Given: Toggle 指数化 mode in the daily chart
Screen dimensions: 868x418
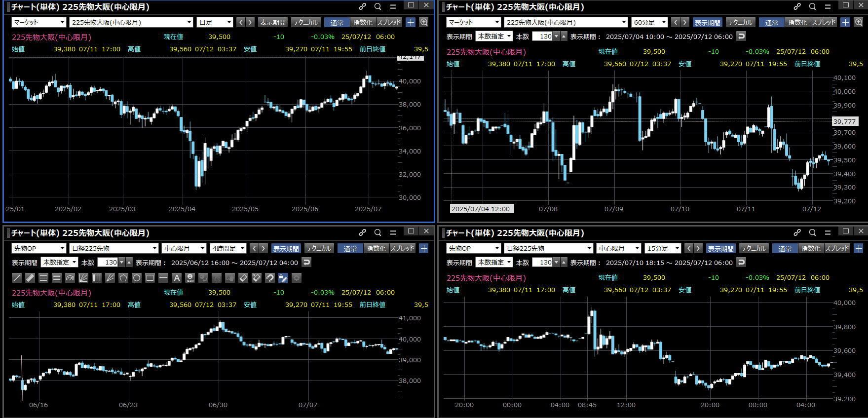Looking at the screenshot, I should (x=363, y=22).
